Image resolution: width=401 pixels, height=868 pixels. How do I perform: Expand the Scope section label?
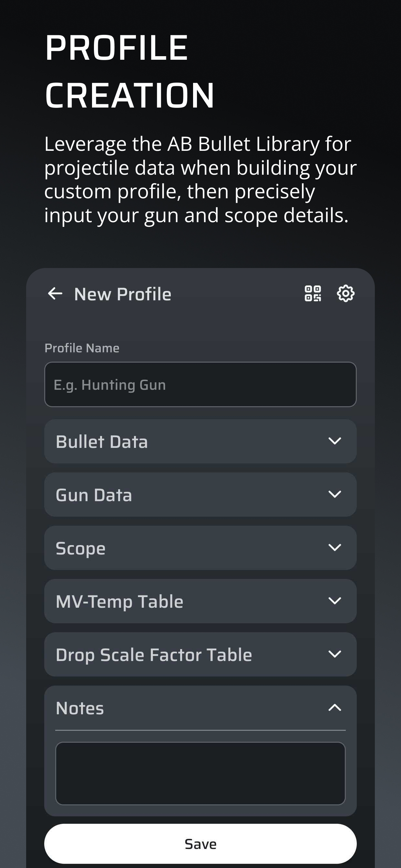click(x=80, y=548)
